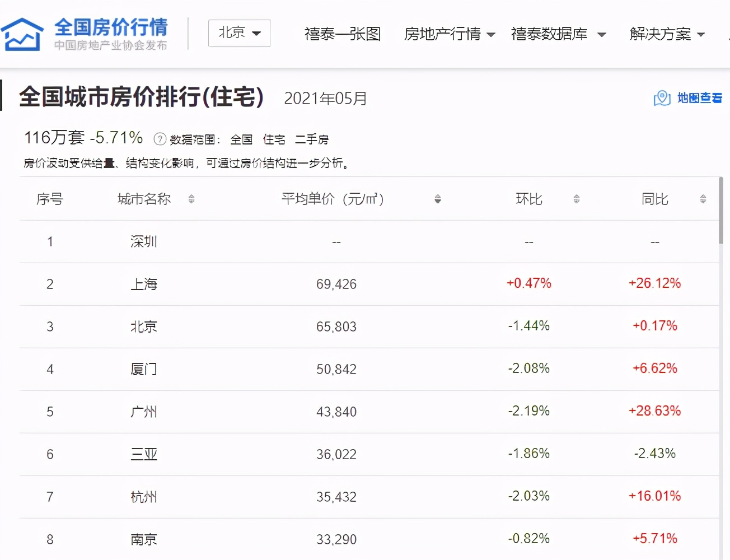This screenshot has width=730, height=560.
Task: Sort by average unit price arrows
Action: pyautogui.click(x=438, y=199)
